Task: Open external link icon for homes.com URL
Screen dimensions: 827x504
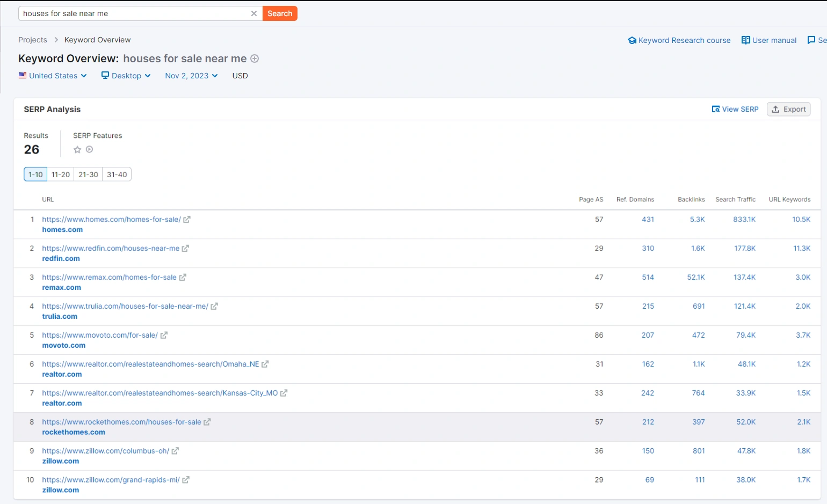Action: click(x=187, y=220)
